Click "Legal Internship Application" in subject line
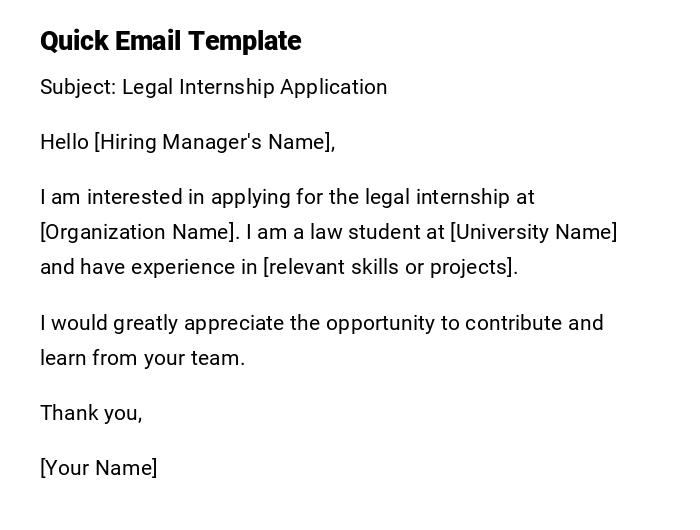The image size is (700, 530). pyautogui.click(x=255, y=87)
